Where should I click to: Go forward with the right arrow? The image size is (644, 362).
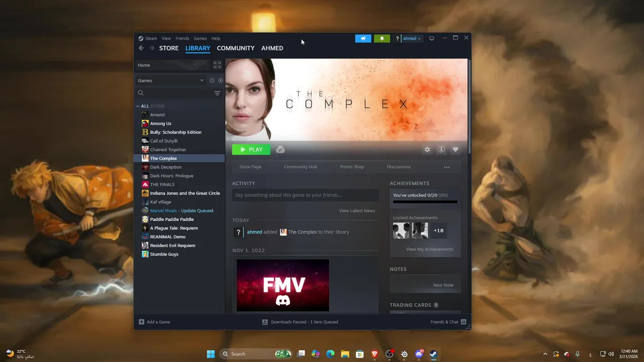[152, 48]
